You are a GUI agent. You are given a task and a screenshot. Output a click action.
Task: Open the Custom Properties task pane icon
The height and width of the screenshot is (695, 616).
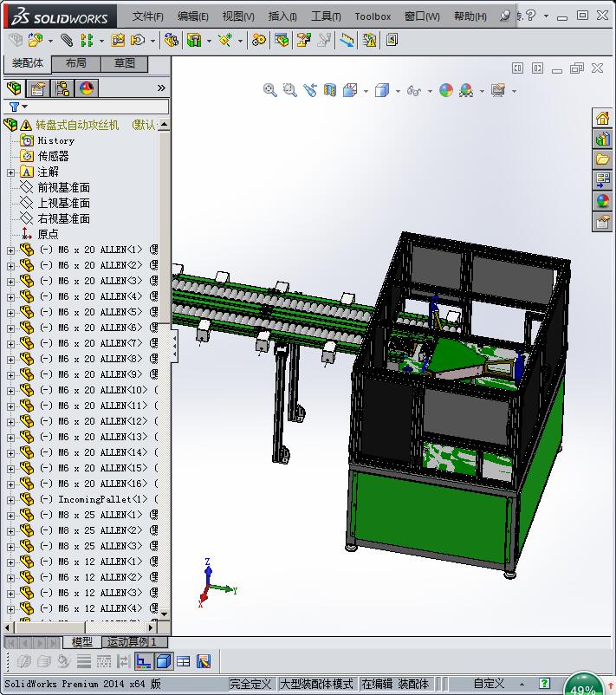tap(602, 222)
